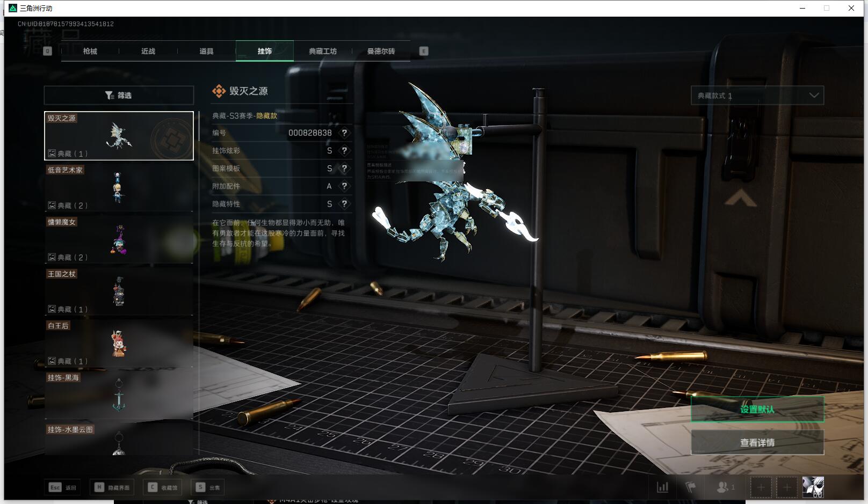The image size is (868, 504).
Task: Click the 典藏 icon under 毁灭之源
Action: (x=52, y=154)
